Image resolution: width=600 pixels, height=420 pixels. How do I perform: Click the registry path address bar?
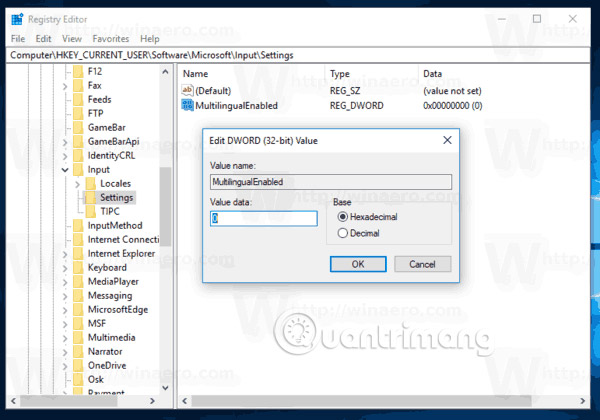[x=298, y=55]
